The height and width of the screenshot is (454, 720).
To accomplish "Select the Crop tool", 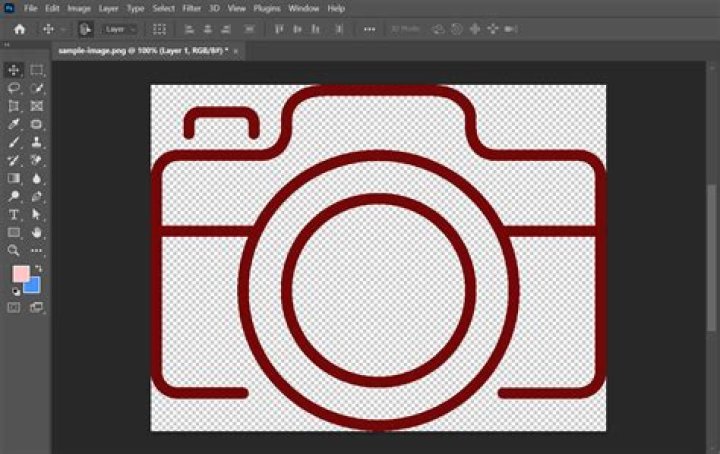I will 14,106.
